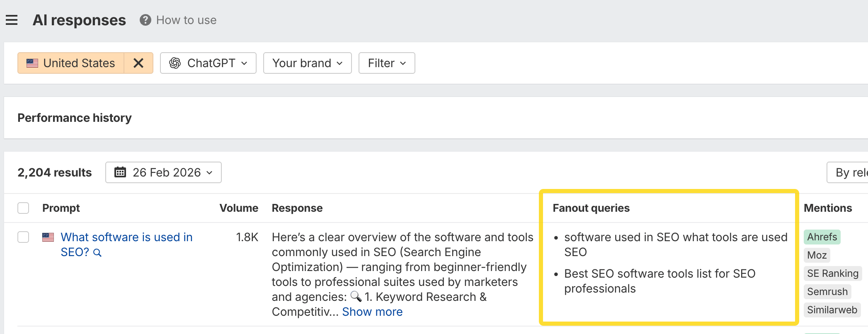Tick the select-all checkbox in table header
The image size is (868, 334).
click(x=23, y=208)
